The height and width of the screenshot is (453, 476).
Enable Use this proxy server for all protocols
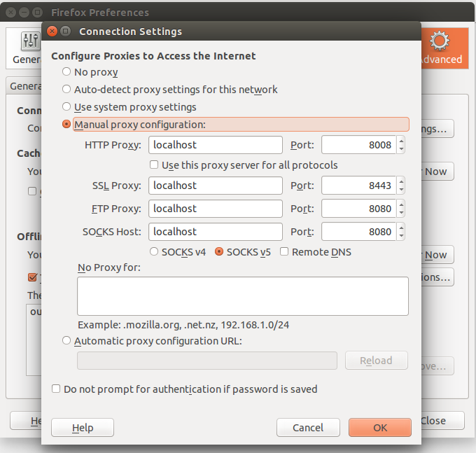tap(154, 165)
